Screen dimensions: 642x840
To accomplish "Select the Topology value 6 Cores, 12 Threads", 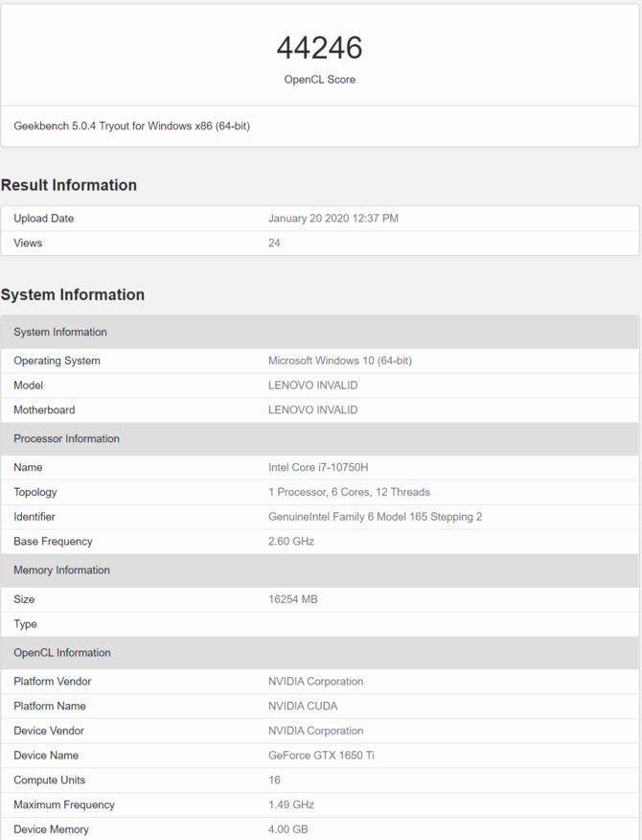I will [349, 492].
